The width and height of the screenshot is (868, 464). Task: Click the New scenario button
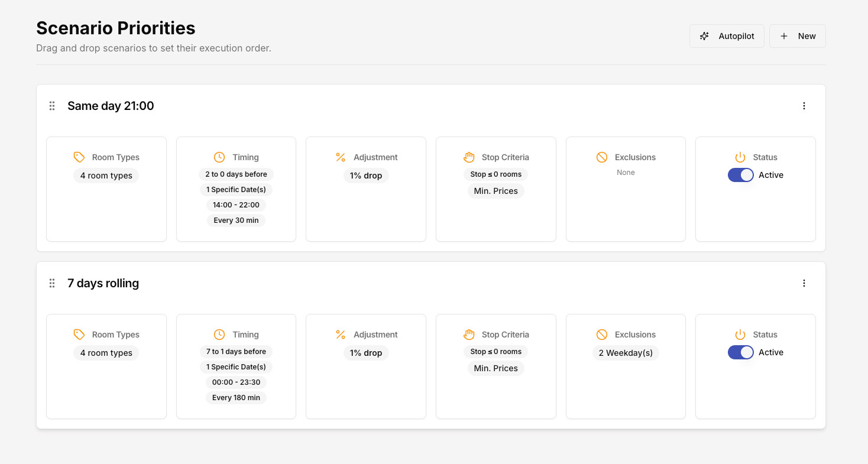[x=797, y=36]
